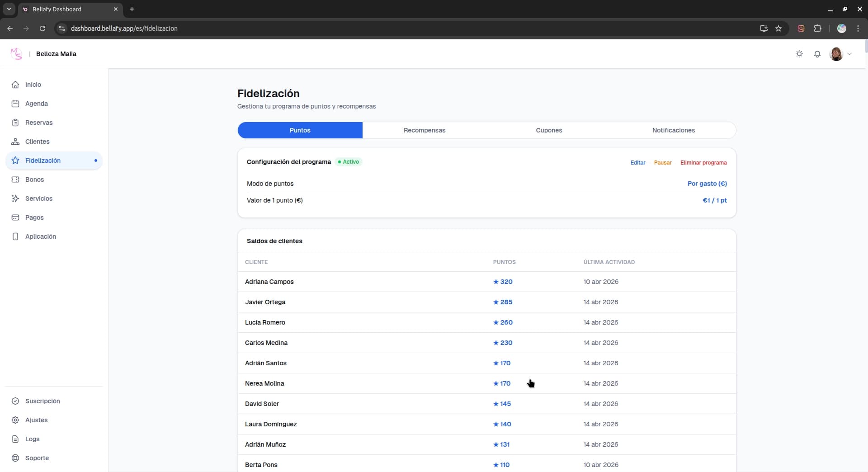Open the Soporte section
The image size is (868, 472).
coord(37,458)
